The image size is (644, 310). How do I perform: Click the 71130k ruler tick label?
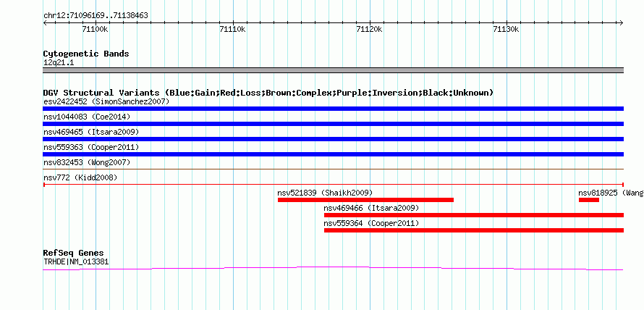tap(507, 29)
